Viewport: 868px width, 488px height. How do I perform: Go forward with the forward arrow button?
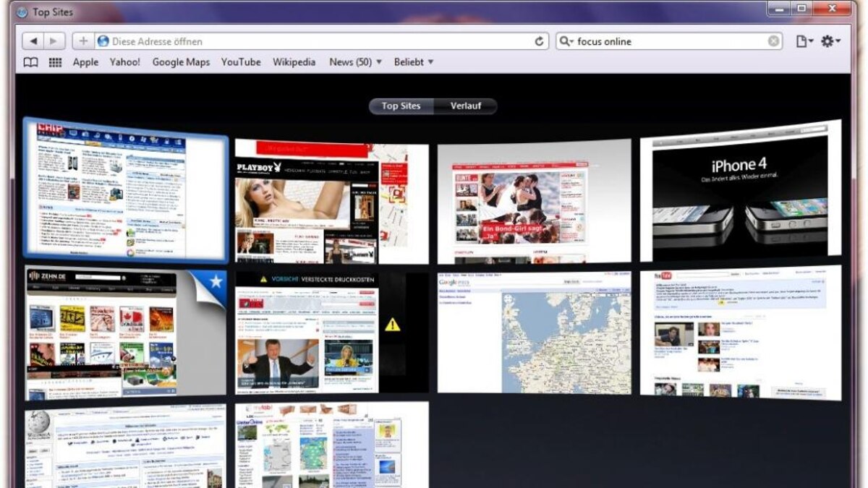(55, 41)
